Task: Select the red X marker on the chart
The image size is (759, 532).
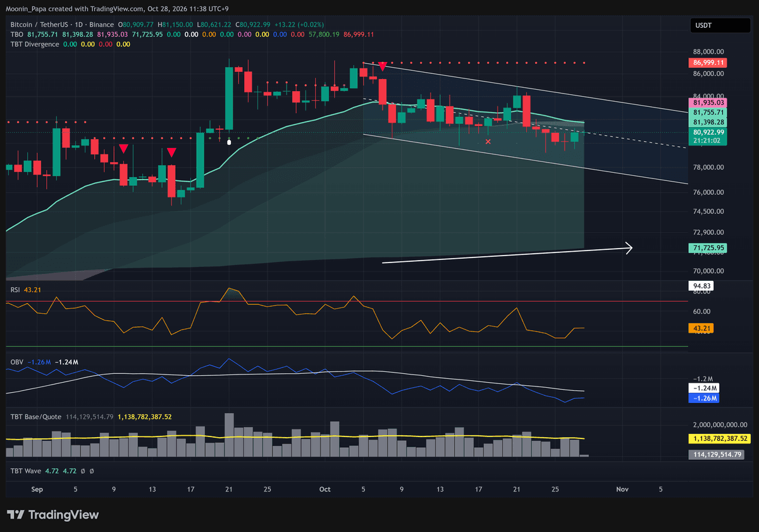Action: point(488,142)
